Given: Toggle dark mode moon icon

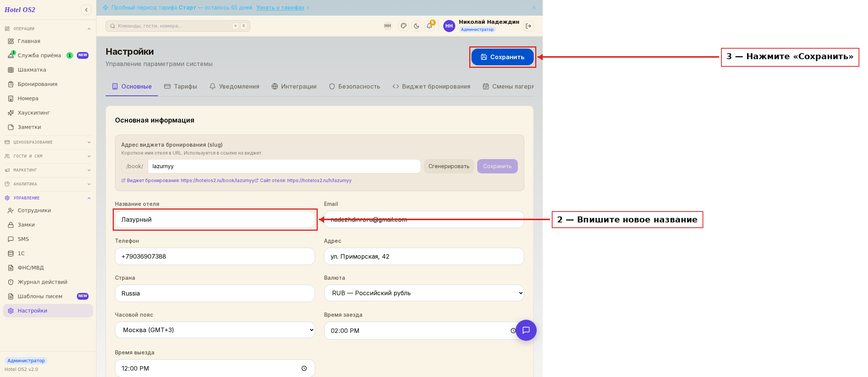Looking at the screenshot, I should 416,26.
